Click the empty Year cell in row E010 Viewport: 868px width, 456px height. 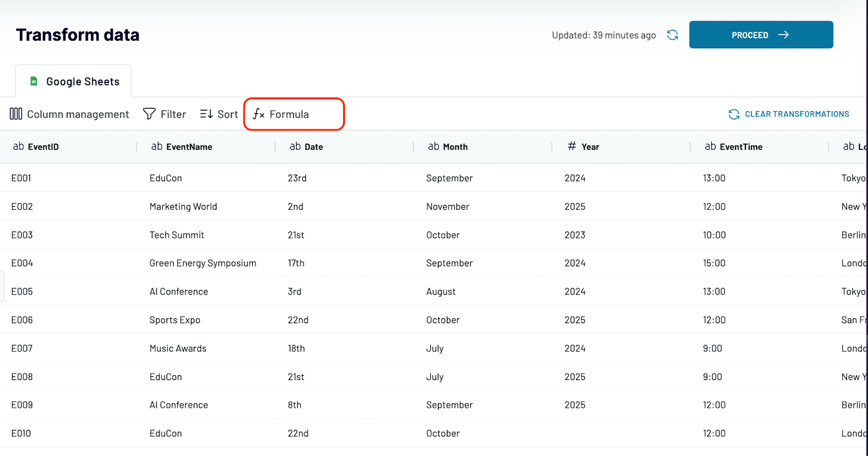[x=622, y=433]
